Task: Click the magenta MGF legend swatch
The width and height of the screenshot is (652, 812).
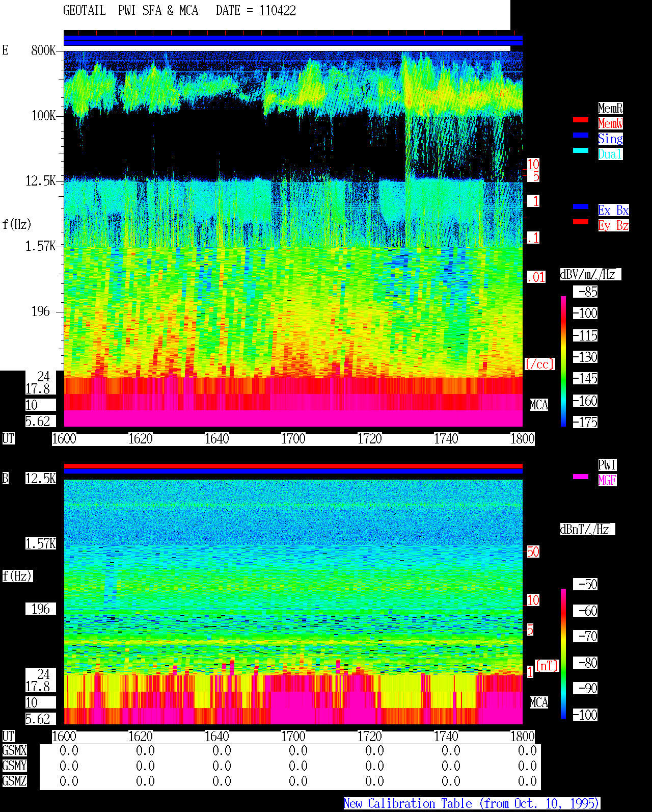Action: click(x=581, y=477)
